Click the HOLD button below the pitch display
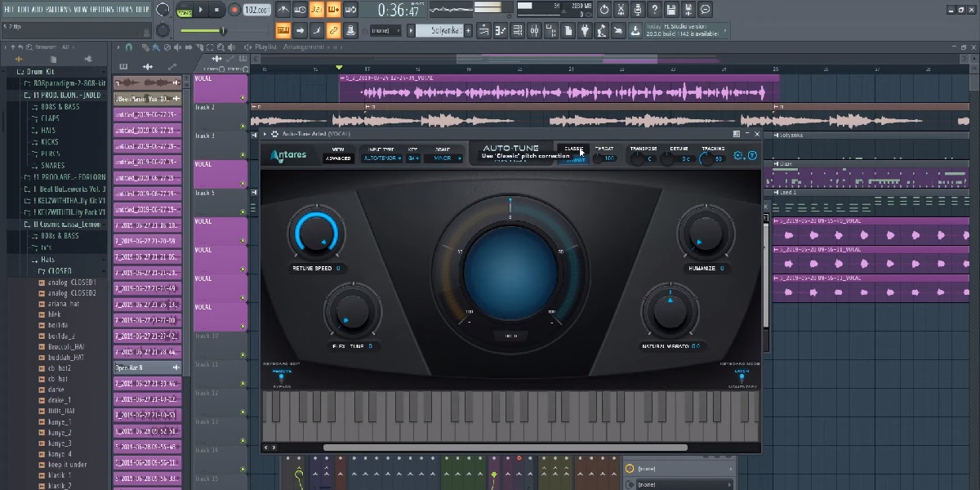 (x=510, y=336)
